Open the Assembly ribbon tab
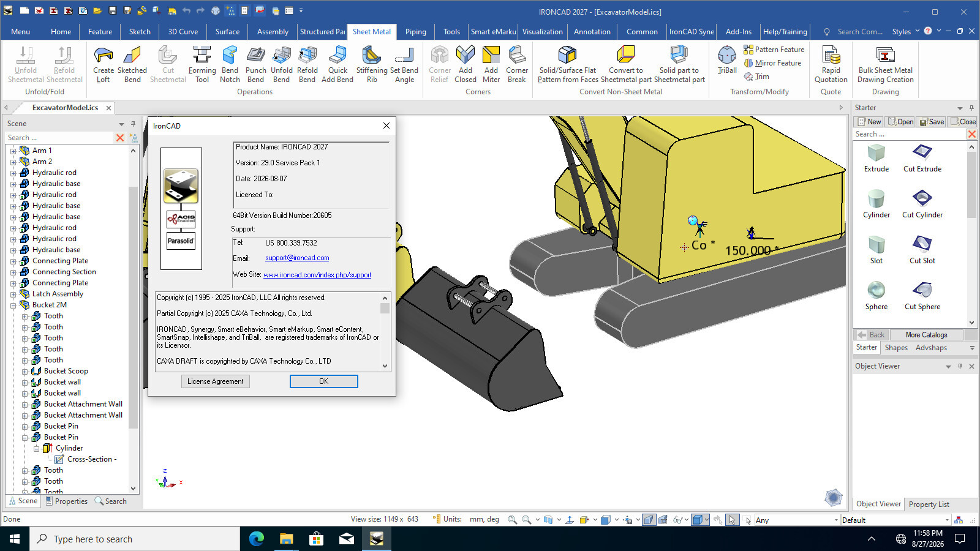 [273, 32]
